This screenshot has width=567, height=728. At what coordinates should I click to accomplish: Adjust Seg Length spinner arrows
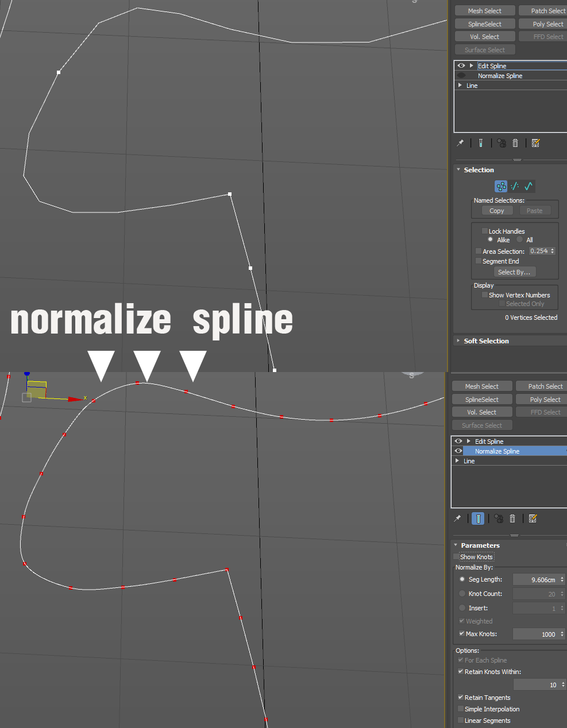562,579
